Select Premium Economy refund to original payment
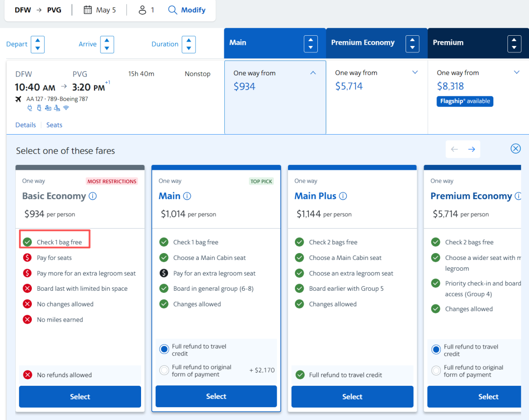The width and height of the screenshot is (529, 420). pyautogui.click(x=436, y=371)
